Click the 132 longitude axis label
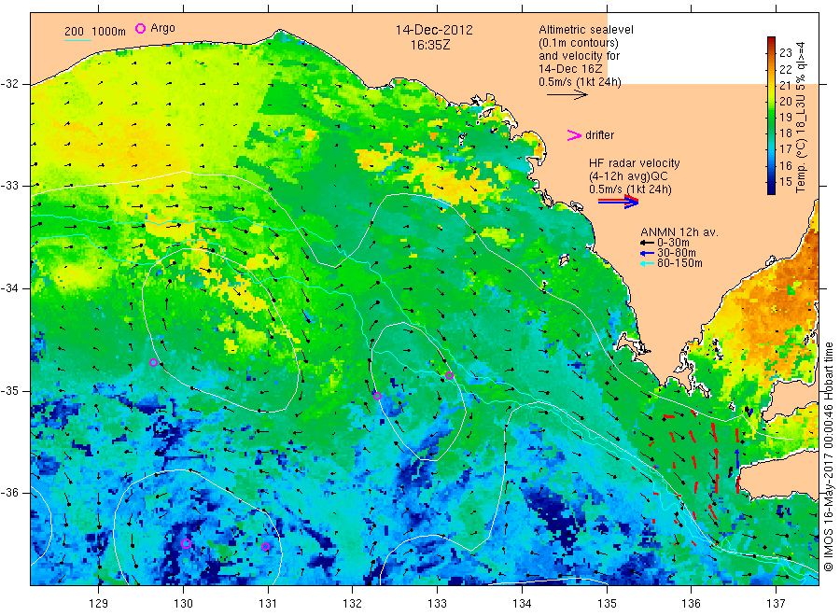 pyautogui.click(x=353, y=603)
